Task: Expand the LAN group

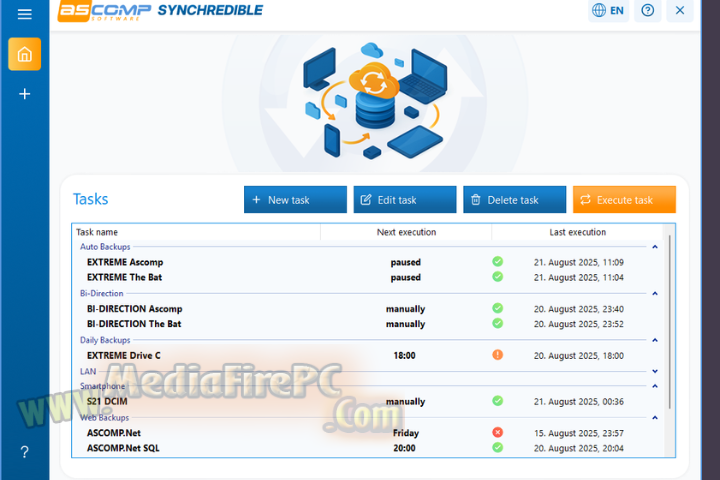Action: click(655, 371)
